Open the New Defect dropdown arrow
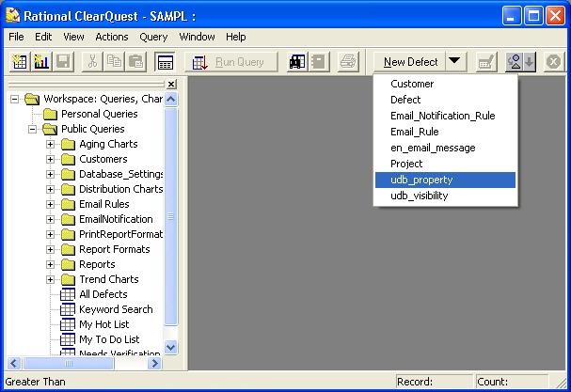 tap(454, 61)
